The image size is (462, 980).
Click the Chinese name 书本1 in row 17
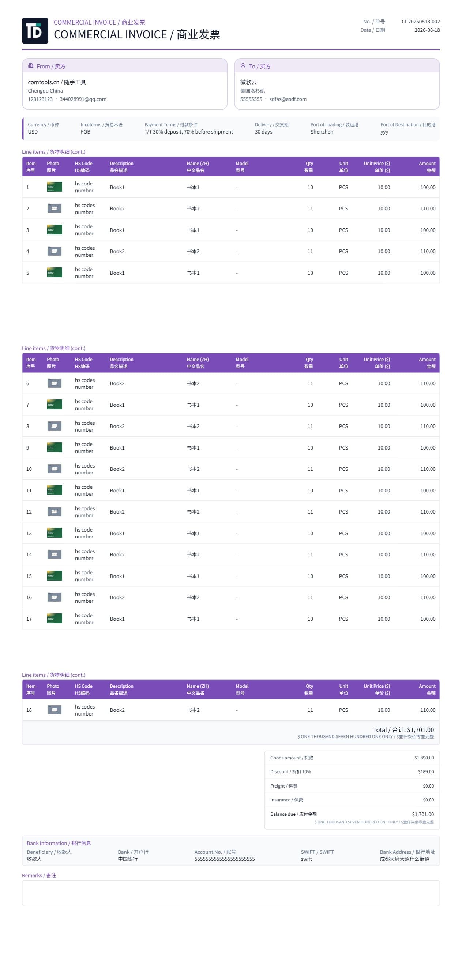tap(193, 619)
